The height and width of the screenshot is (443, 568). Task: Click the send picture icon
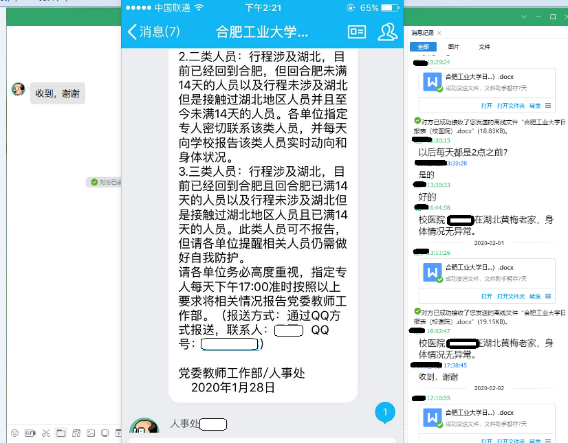tap(91, 432)
